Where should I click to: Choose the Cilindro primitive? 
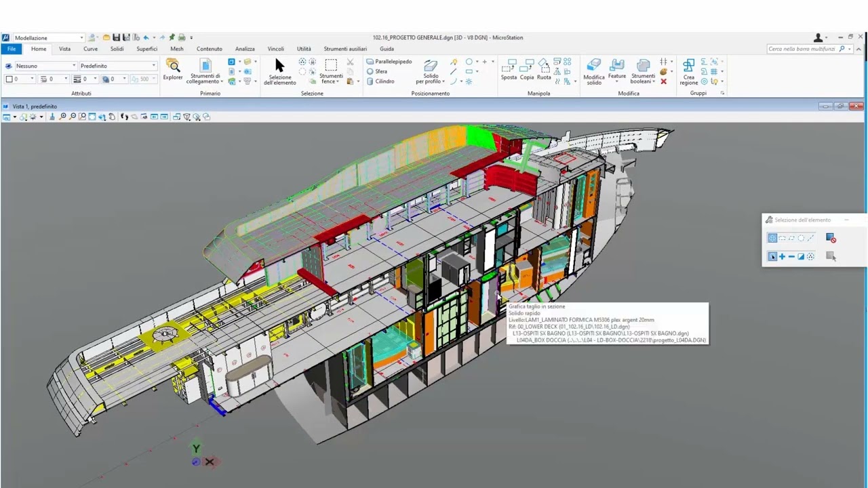[380, 81]
